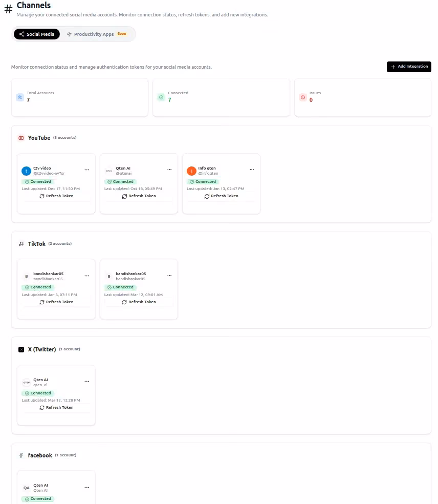The width and height of the screenshot is (438, 504).
Task: Click the Issues alert icon
Action: point(303,97)
